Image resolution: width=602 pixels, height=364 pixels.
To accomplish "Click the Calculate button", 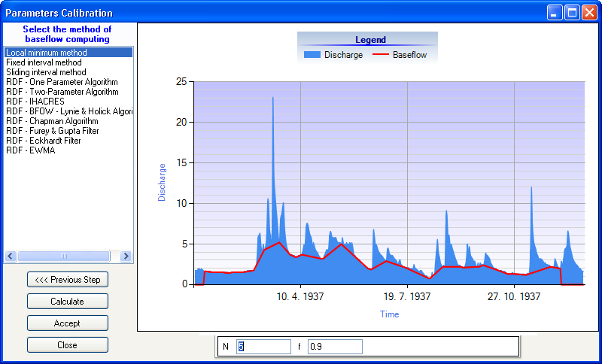I will (x=68, y=302).
